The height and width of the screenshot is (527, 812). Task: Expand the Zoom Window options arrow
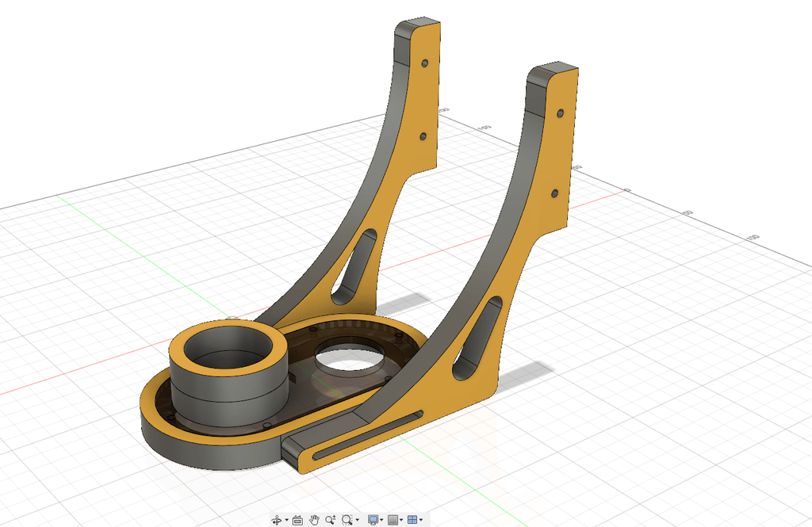point(358,520)
